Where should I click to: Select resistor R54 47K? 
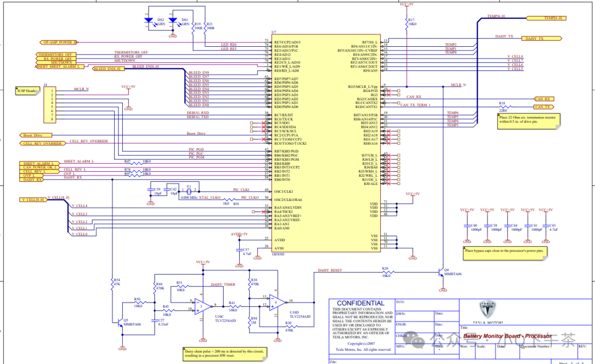[113, 284]
